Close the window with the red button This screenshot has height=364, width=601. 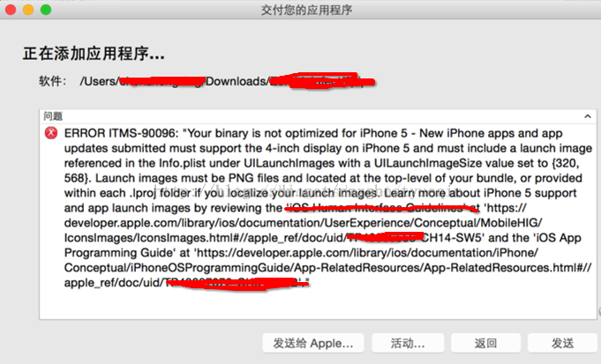[x=11, y=10]
